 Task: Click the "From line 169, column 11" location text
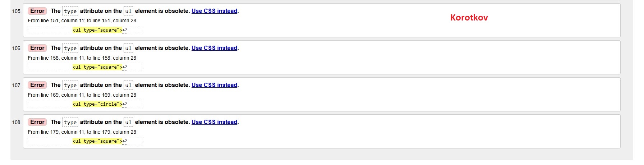82,95
